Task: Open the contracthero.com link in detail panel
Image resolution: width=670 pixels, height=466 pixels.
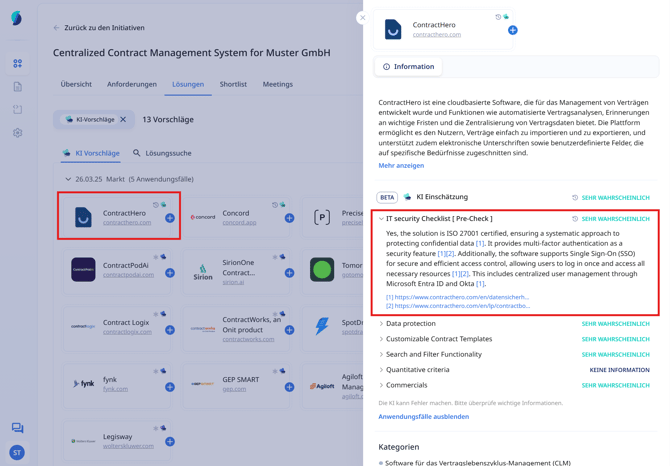Action: (x=437, y=35)
